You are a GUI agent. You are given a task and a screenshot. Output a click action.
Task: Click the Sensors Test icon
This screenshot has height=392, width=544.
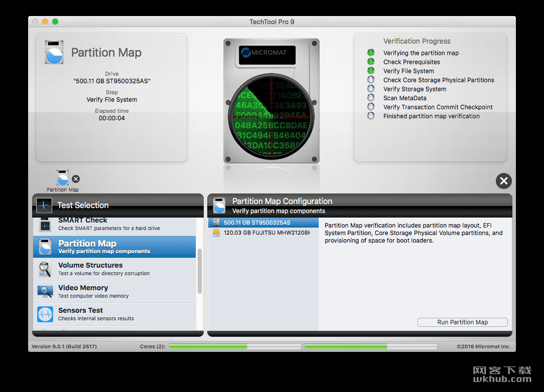point(45,314)
